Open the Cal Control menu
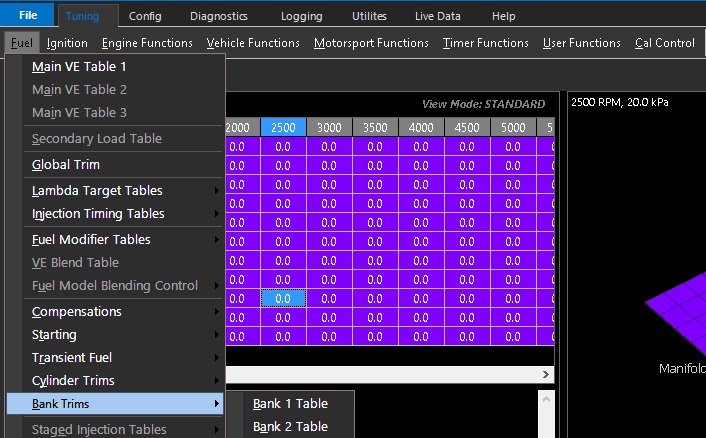 pos(664,43)
